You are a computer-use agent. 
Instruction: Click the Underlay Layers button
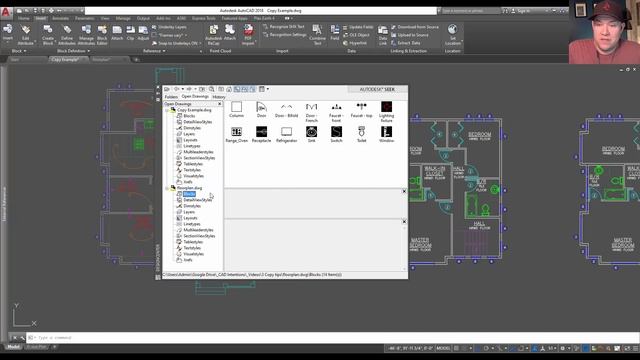[x=169, y=27]
